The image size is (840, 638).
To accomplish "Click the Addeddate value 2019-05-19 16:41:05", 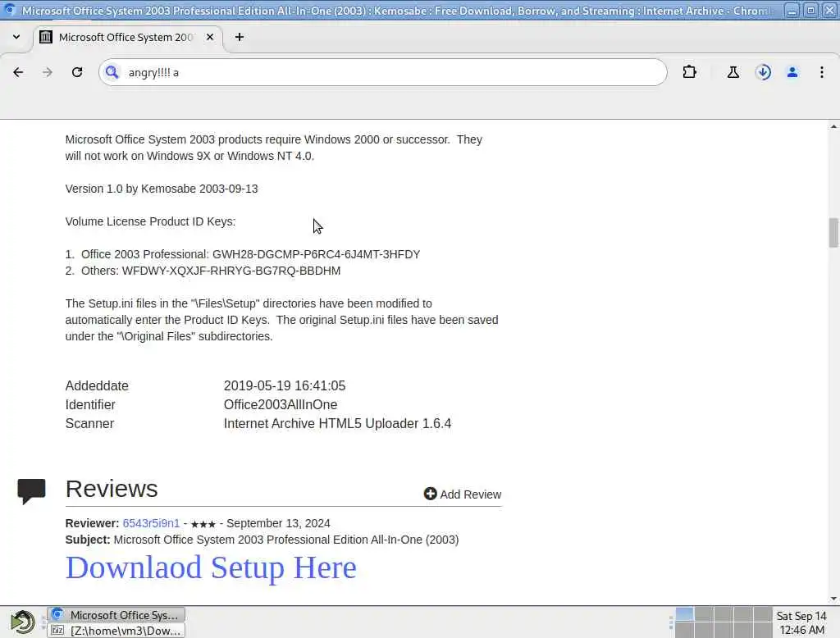I will tap(285, 385).
